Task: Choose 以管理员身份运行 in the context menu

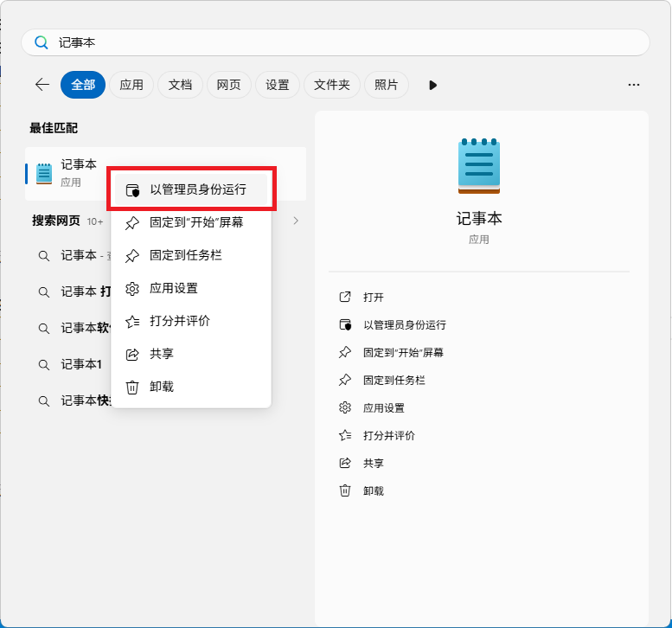Action: pos(191,189)
